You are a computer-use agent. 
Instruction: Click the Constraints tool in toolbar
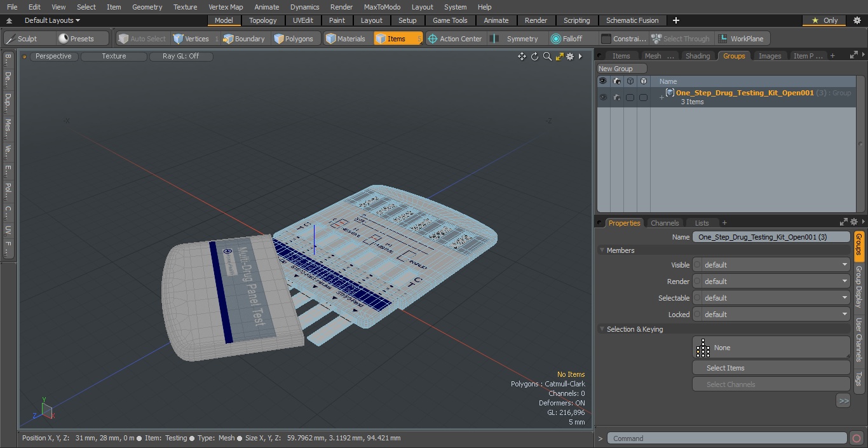(x=624, y=39)
